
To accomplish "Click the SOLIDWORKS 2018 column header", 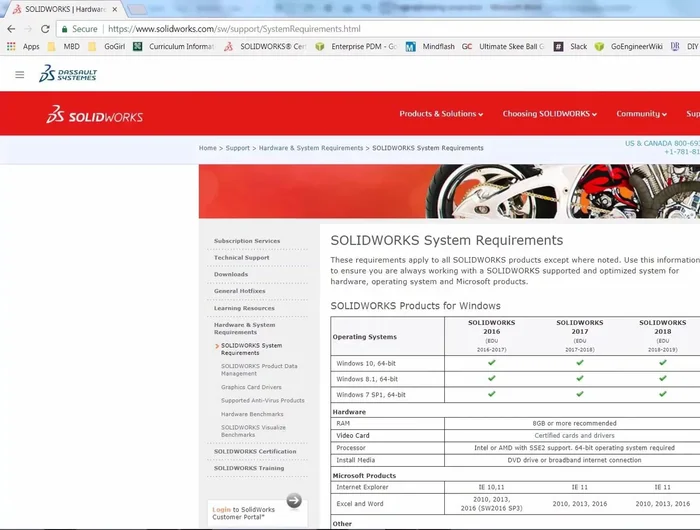I will pyautogui.click(x=662, y=336).
